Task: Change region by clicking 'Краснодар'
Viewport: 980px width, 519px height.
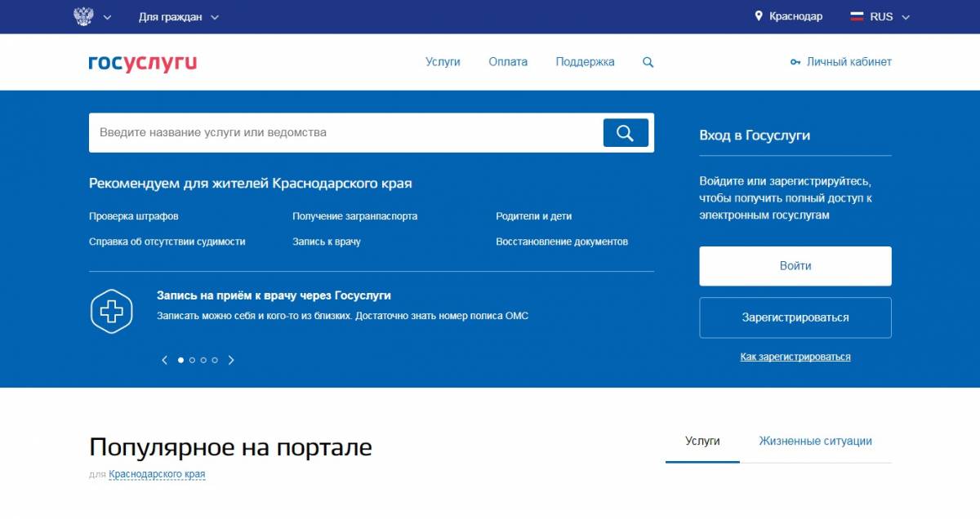Action: tap(795, 16)
